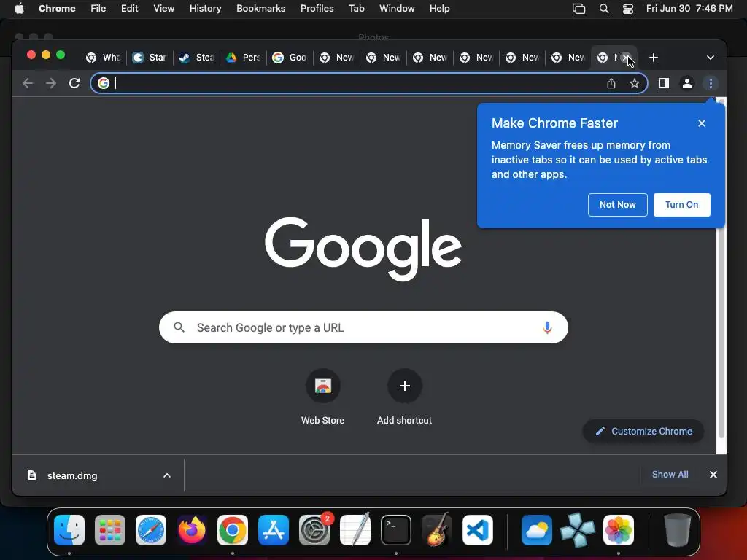
Task: Open the Edit menu
Action: tap(129, 9)
